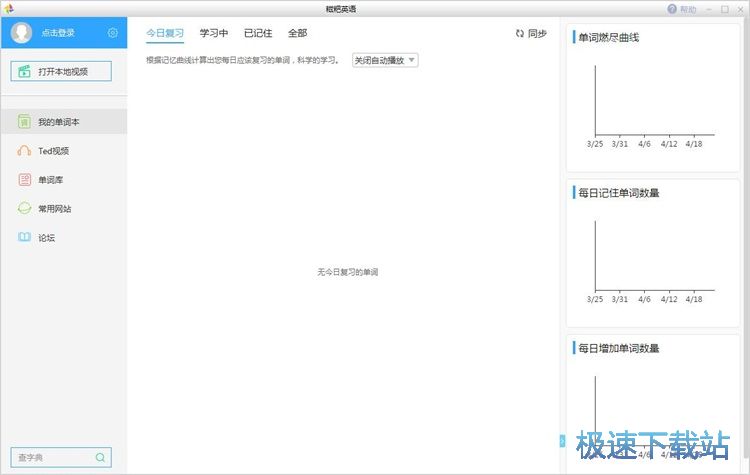
Task: Maximize the window
Action: (725, 9)
